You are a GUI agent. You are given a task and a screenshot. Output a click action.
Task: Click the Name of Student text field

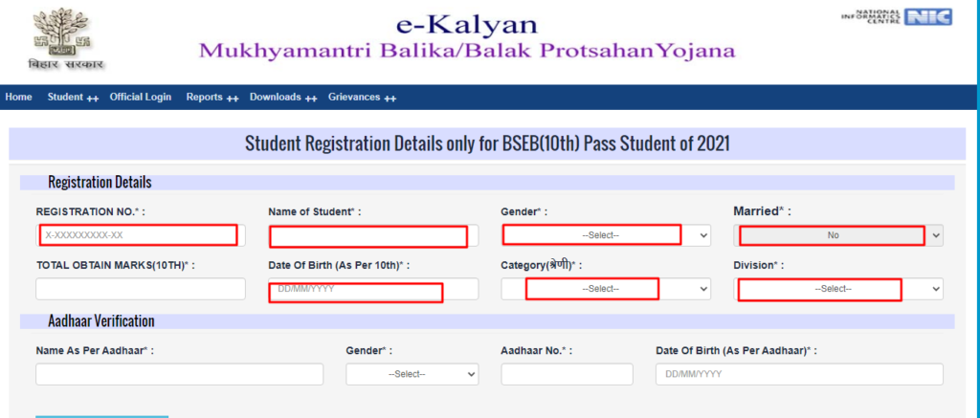[373, 235]
